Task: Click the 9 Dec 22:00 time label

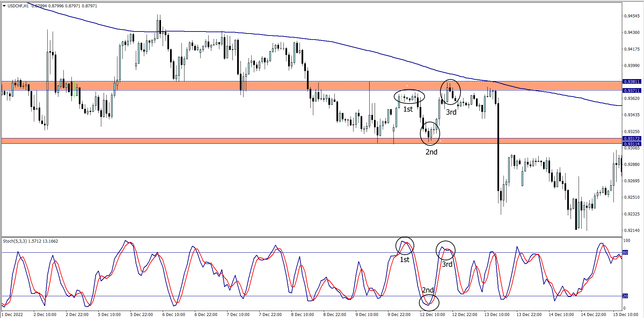Action: 399,315
